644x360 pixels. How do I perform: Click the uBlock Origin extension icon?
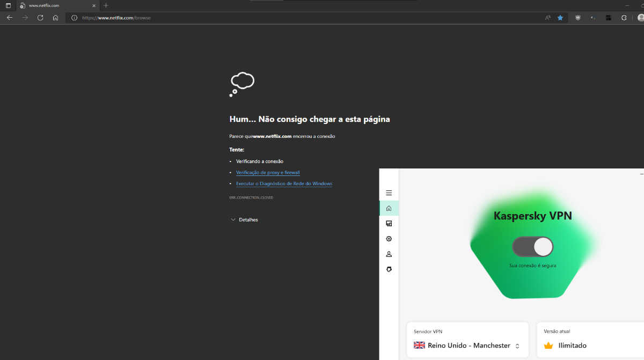(x=578, y=18)
